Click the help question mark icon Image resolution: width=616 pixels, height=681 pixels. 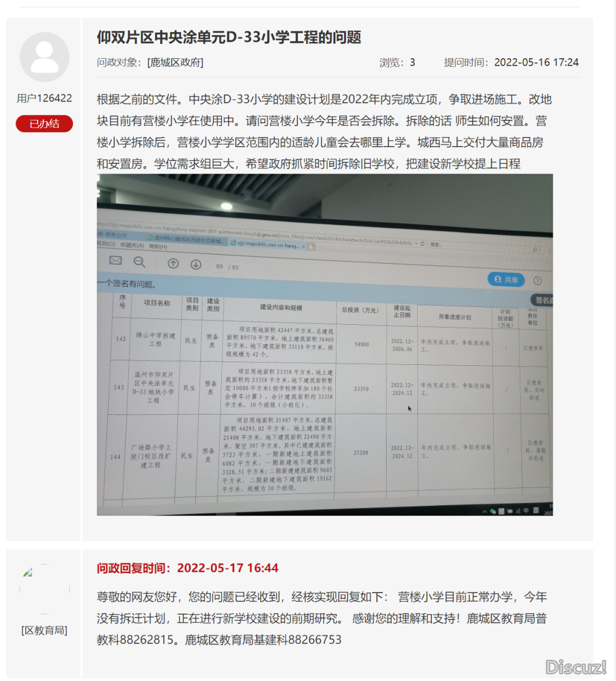pos(537,280)
